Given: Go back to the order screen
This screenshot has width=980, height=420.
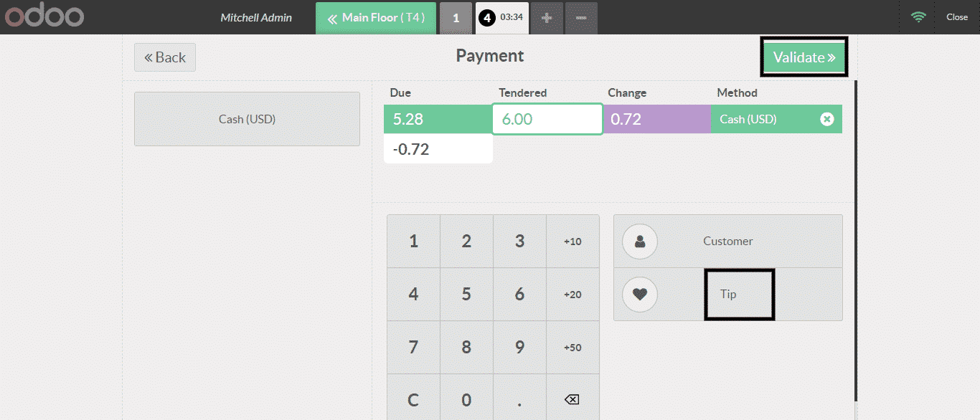Looking at the screenshot, I should [x=165, y=57].
